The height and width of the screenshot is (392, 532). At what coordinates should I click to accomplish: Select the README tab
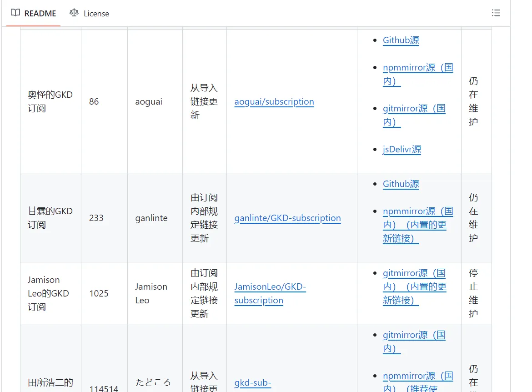(x=34, y=13)
